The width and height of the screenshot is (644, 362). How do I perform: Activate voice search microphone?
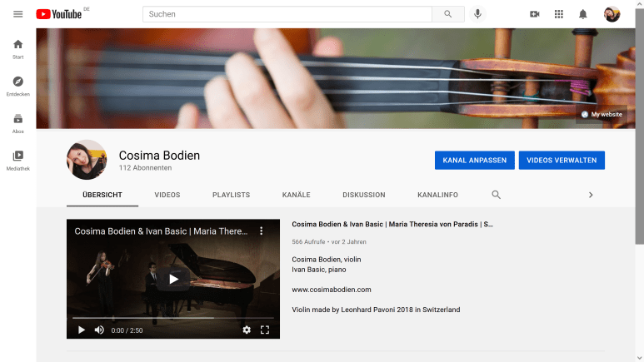tap(477, 14)
